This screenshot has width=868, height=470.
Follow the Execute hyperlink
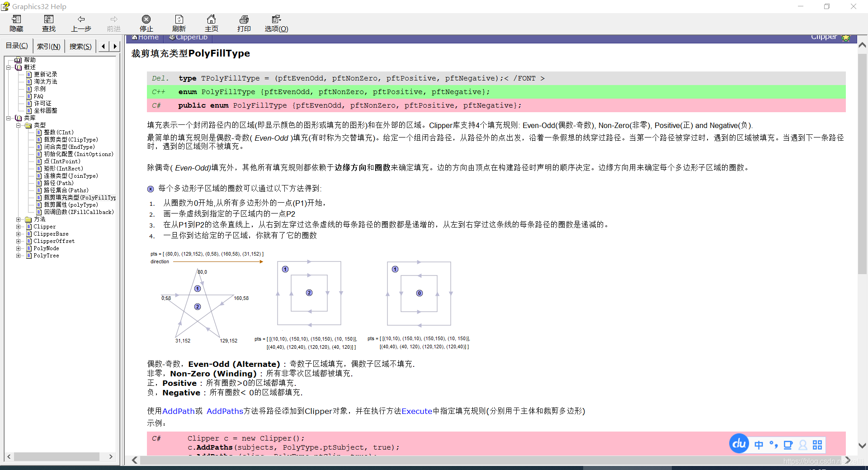click(417, 411)
